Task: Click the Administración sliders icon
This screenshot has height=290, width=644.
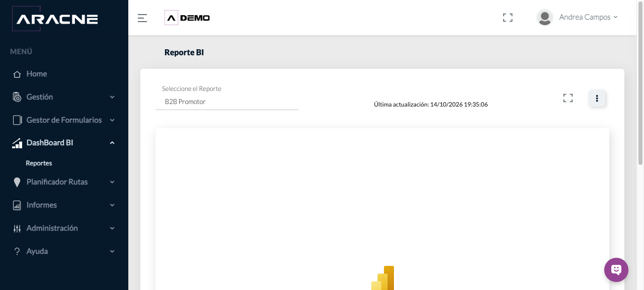Action: click(x=17, y=229)
